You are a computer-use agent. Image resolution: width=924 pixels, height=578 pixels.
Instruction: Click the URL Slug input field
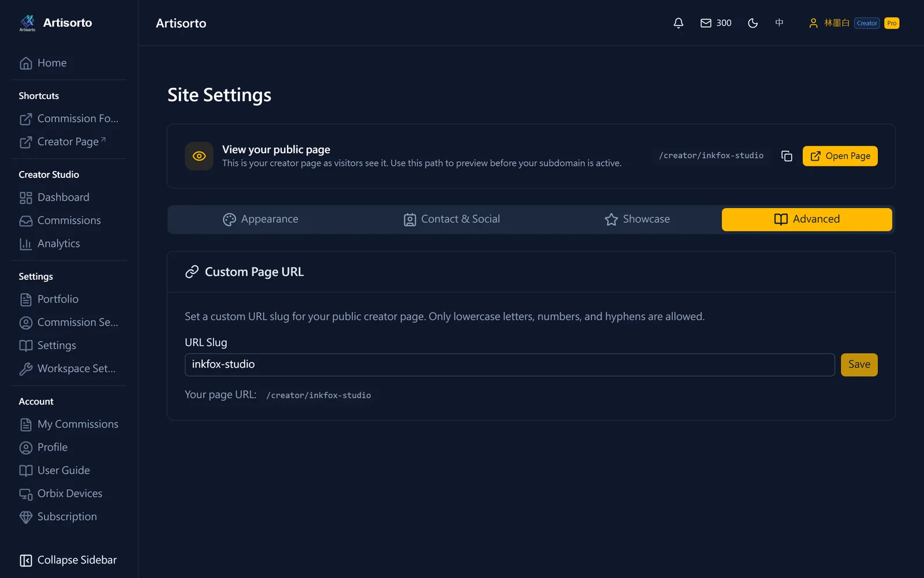coord(510,365)
